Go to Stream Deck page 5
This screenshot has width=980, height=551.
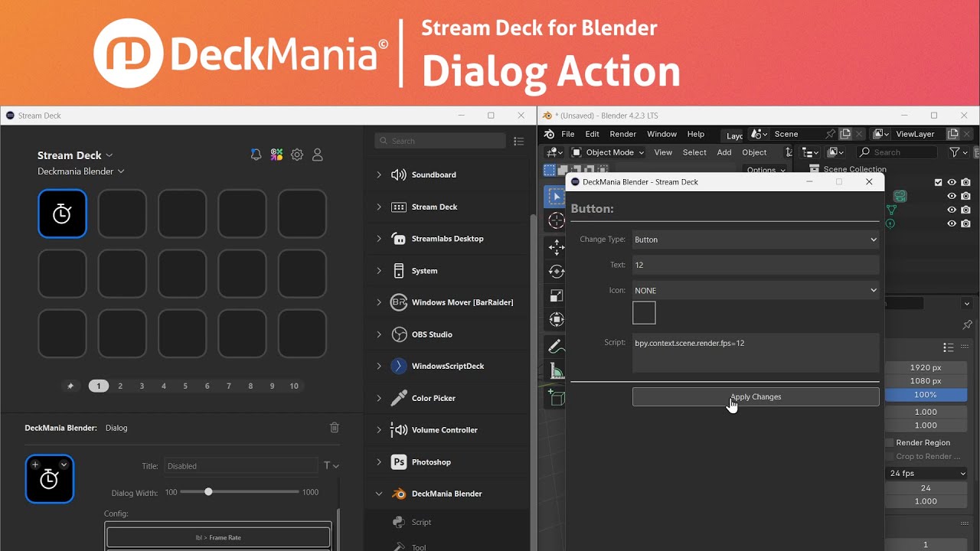185,386
